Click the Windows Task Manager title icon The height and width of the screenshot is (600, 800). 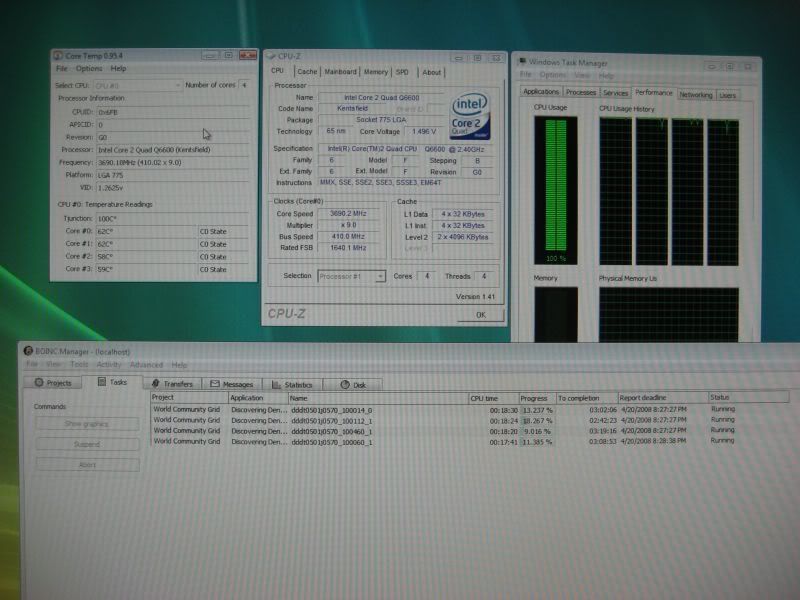522,62
